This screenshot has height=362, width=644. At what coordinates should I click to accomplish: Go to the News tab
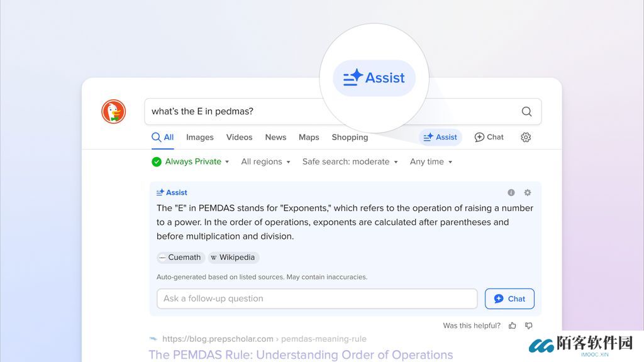pyautogui.click(x=275, y=137)
